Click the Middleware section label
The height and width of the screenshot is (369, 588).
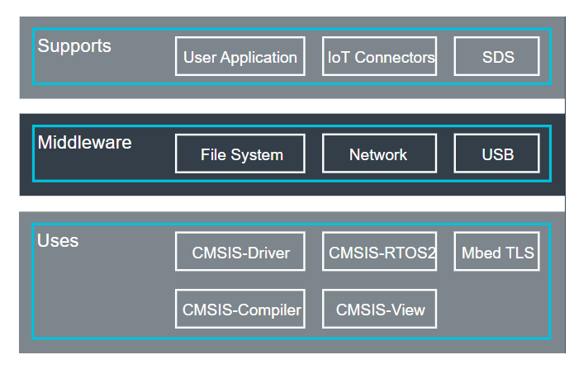(84, 143)
